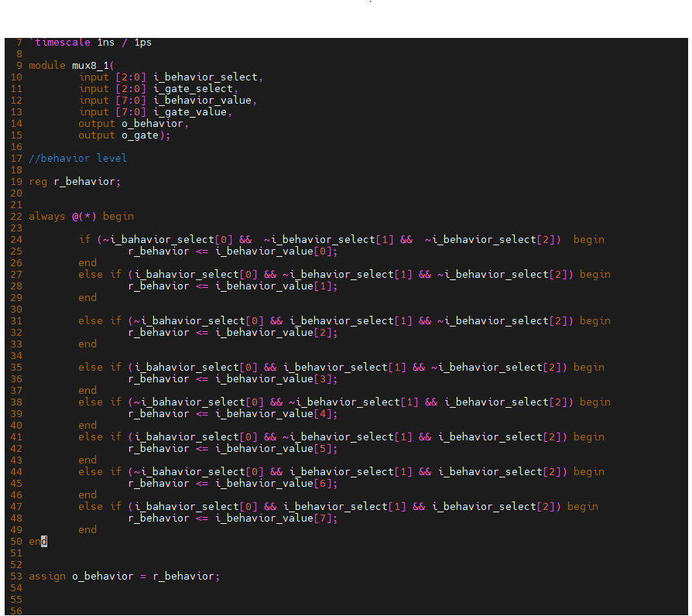Click the 'timescale 1ns / 1ps line
Image resolution: width=692 pixels, height=616 pixels.
90,43
